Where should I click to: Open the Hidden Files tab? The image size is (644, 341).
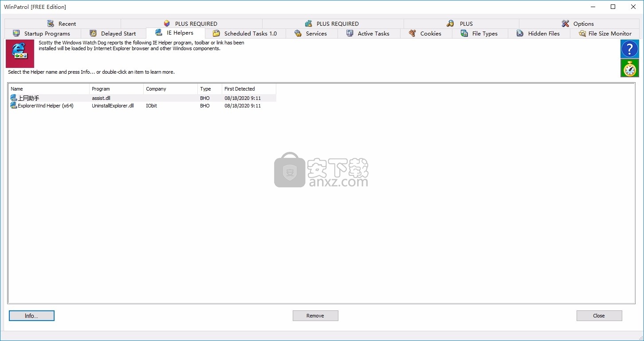[539, 33]
